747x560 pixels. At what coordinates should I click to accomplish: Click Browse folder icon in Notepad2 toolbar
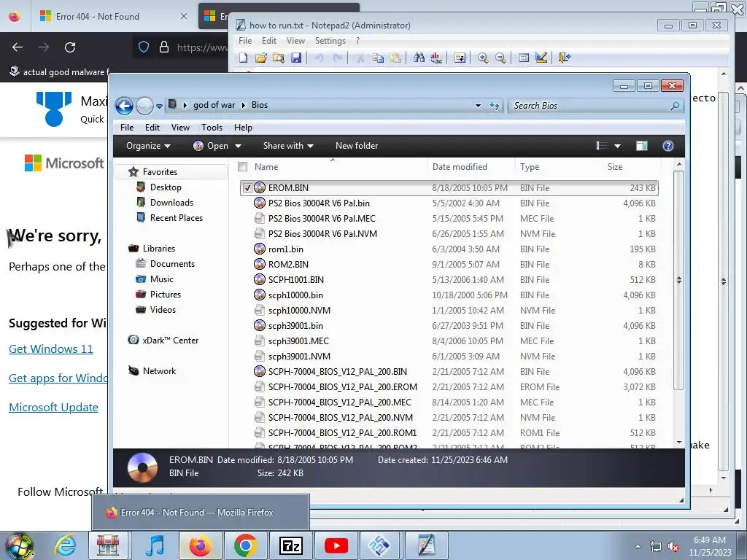(x=278, y=58)
